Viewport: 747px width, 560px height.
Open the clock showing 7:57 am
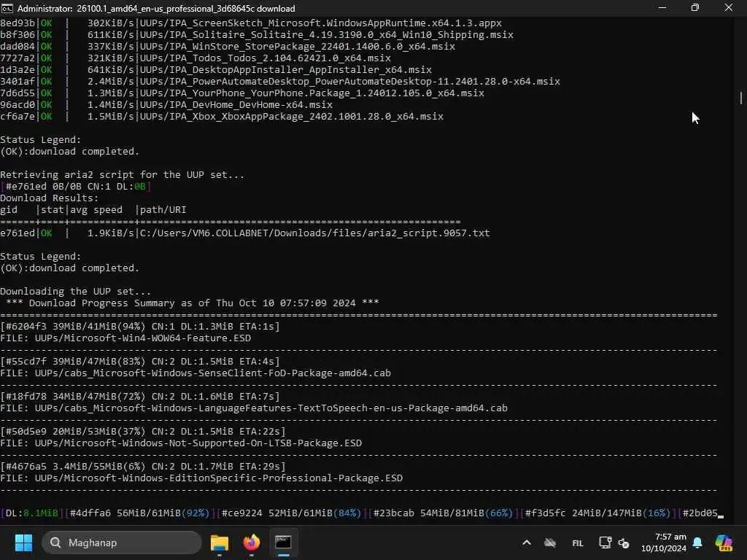click(x=664, y=542)
